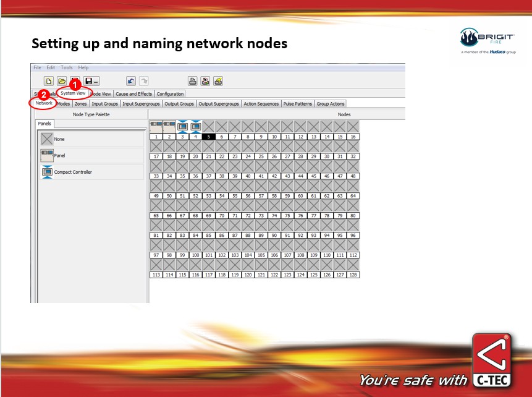Click the first printer icon in toolbar

point(192,81)
